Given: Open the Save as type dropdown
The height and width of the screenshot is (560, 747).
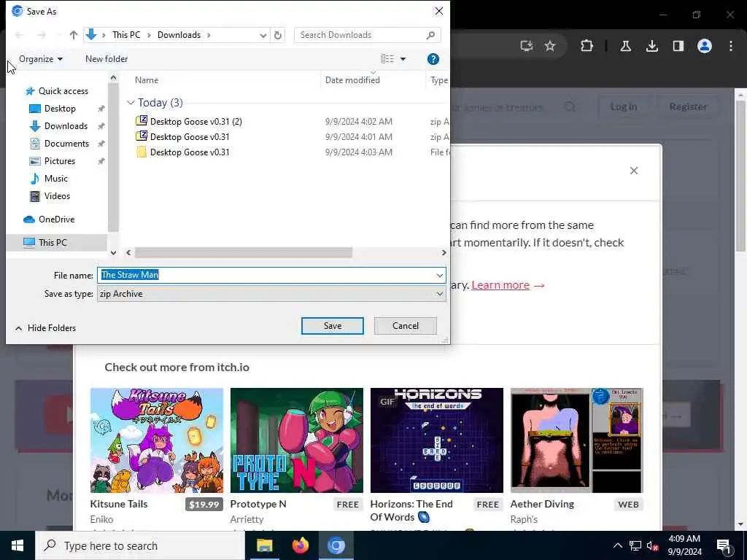Looking at the screenshot, I should point(271,294).
